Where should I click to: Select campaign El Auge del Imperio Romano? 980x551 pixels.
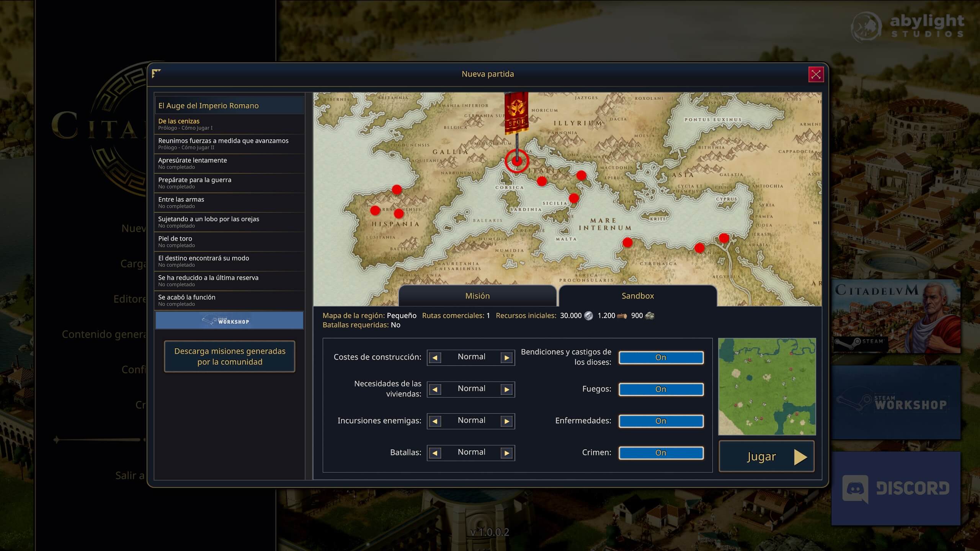point(229,105)
